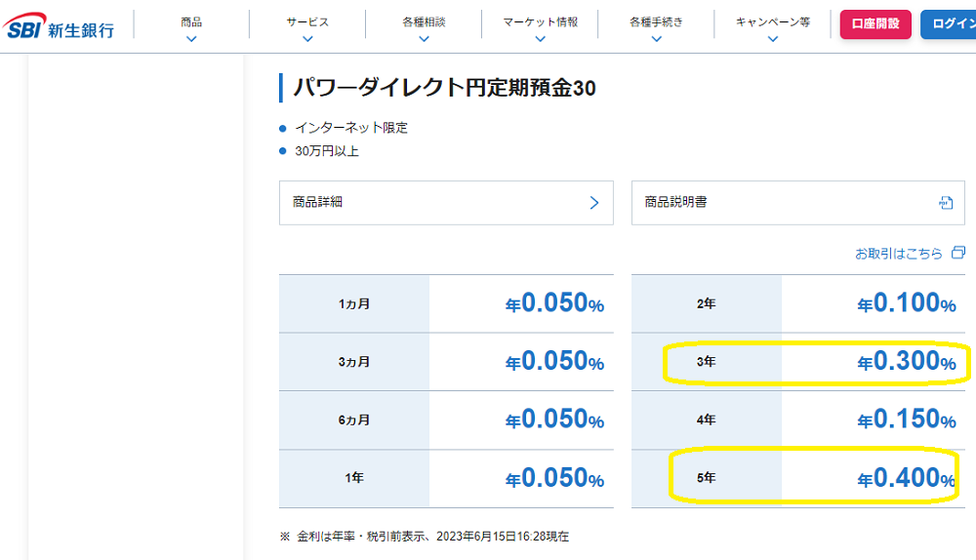Screen dimensions: 976x560
Task: Click the new-window icon beside お取引はこちら
Action: pyautogui.click(x=958, y=253)
